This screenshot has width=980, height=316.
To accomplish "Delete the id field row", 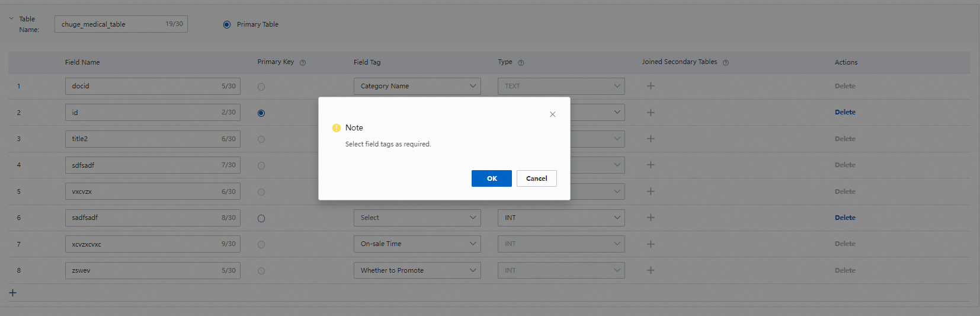I will click(845, 112).
